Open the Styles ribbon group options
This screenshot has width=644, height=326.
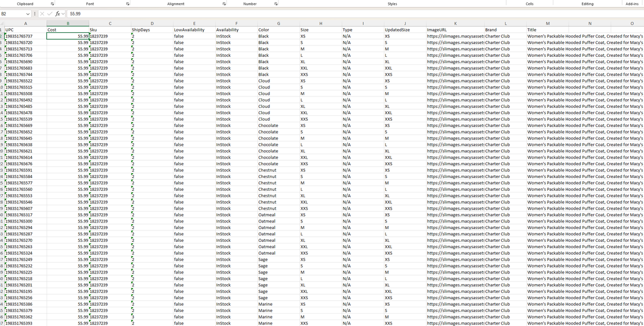392,4
